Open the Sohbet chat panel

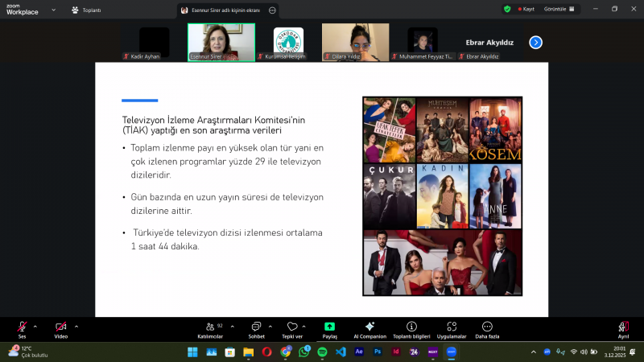(256, 328)
